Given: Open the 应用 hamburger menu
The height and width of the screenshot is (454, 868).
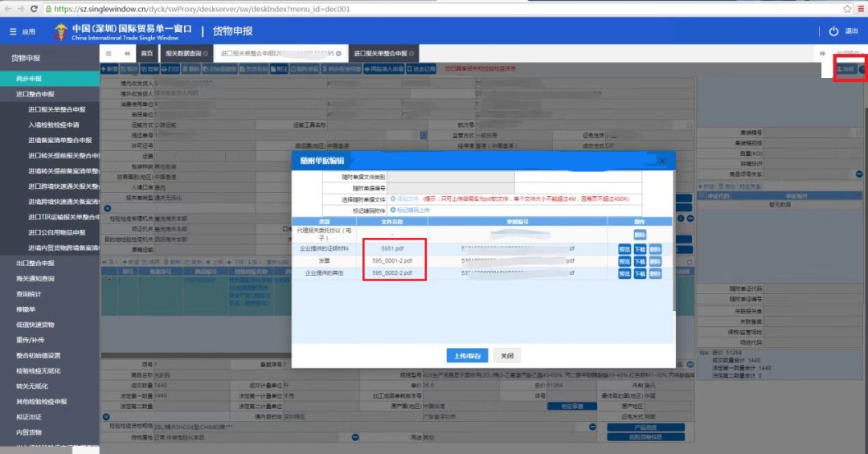Looking at the screenshot, I should pyautogui.click(x=14, y=31).
